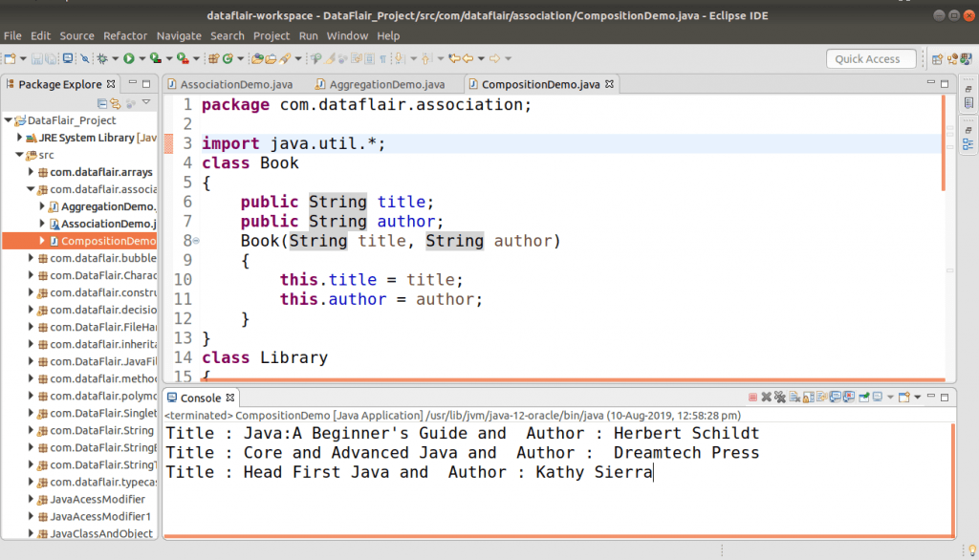Image resolution: width=979 pixels, height=560 pixels.
Task: Close the Console view tab
Action: [x=229, y=398]
